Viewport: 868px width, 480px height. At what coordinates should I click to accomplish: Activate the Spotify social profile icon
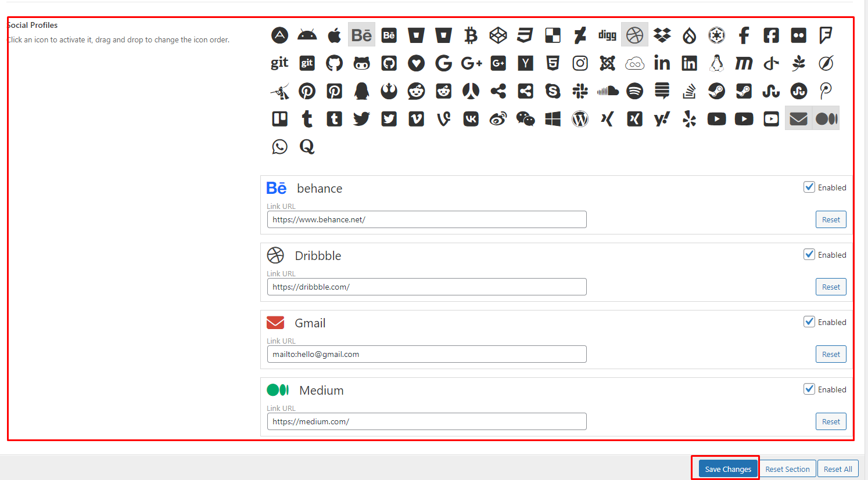pos(634,91)
